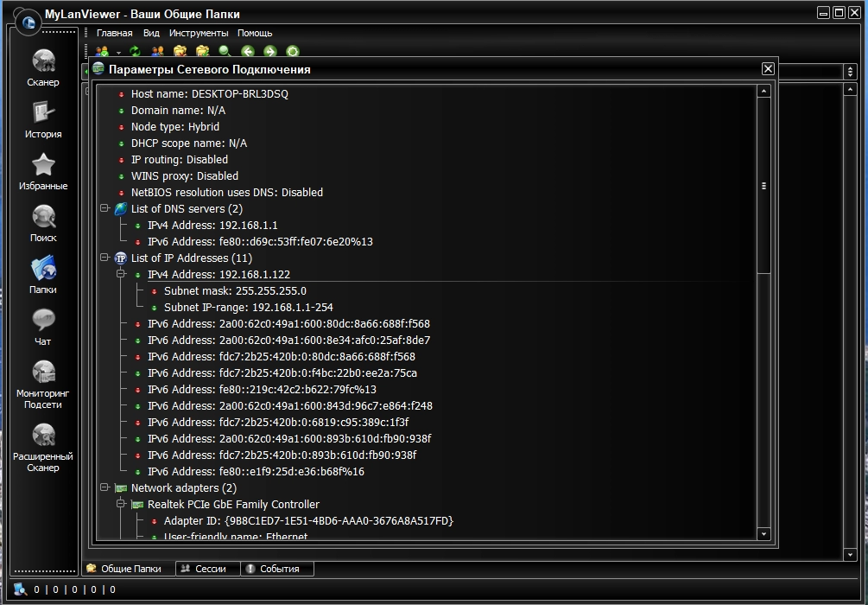Collapse the List of IP Addresses node
Image resolution: width=868 pixels, height=605 pixels.
click(104, 258)
